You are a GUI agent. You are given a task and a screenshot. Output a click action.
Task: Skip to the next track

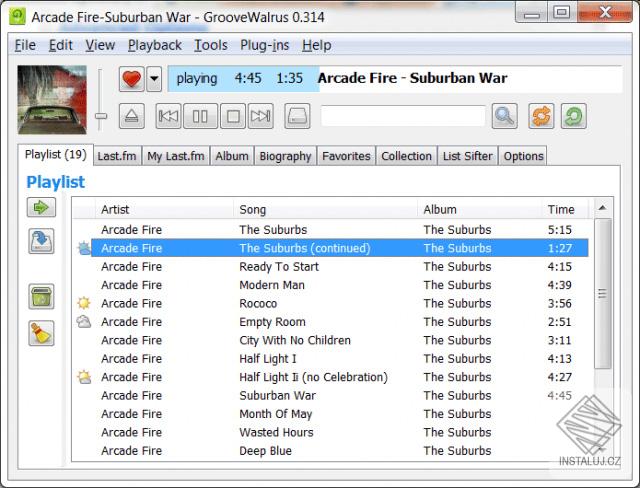(260, 116)
